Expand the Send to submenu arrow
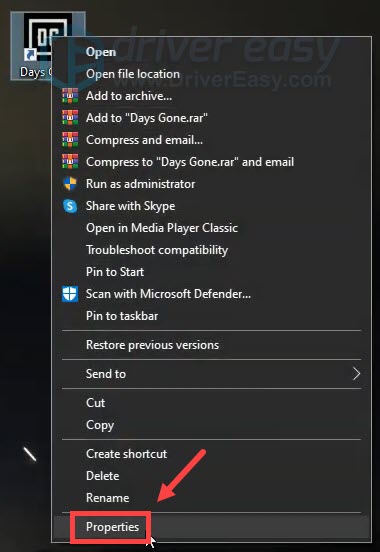The width and height of the screenshot is (380, 552). tap(356, 374)
